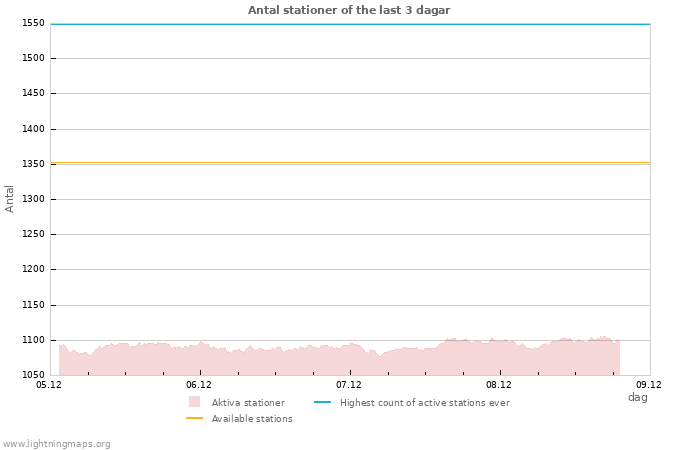The height and width of the screenshot is (450, 700).
Task: Open the www.lightningmaps.org watermark link
Action: coord(56,444)
